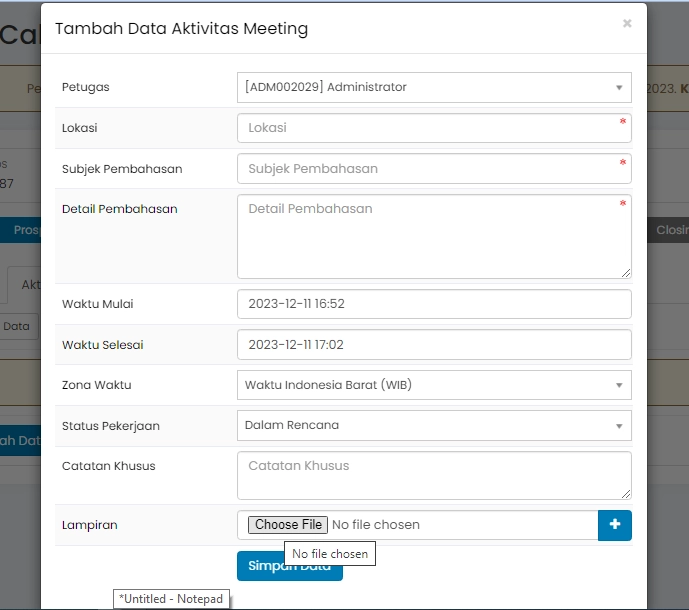Close the Tambah Data Aktivitas Meeting dialog
This screenshot has width=689, height=610.
pos(627,23)
